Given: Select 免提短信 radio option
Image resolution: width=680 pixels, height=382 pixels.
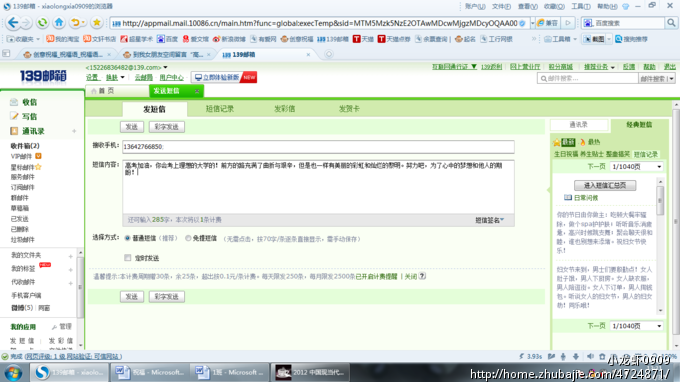Looking at the screenshot, I should (x=188, y=238).
